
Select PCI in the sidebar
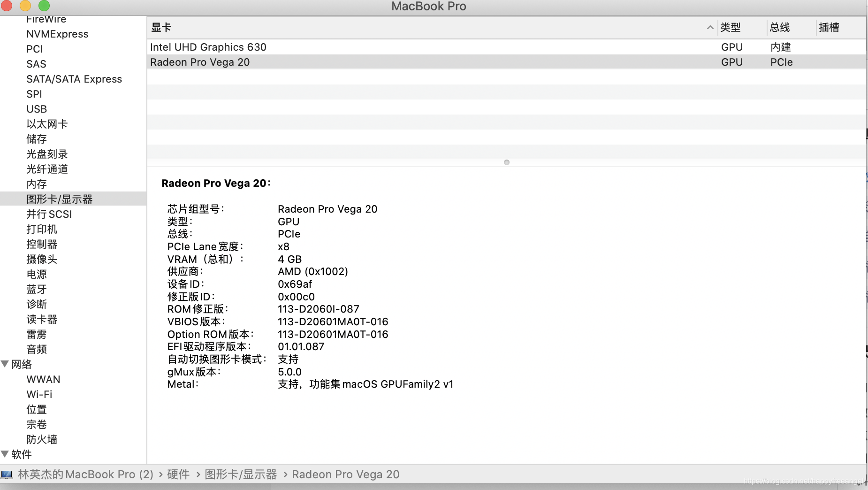tap(35, 49)
